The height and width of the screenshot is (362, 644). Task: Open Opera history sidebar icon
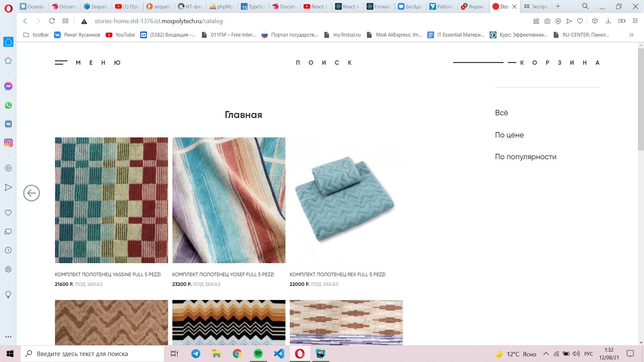click(x=8, y=250)
